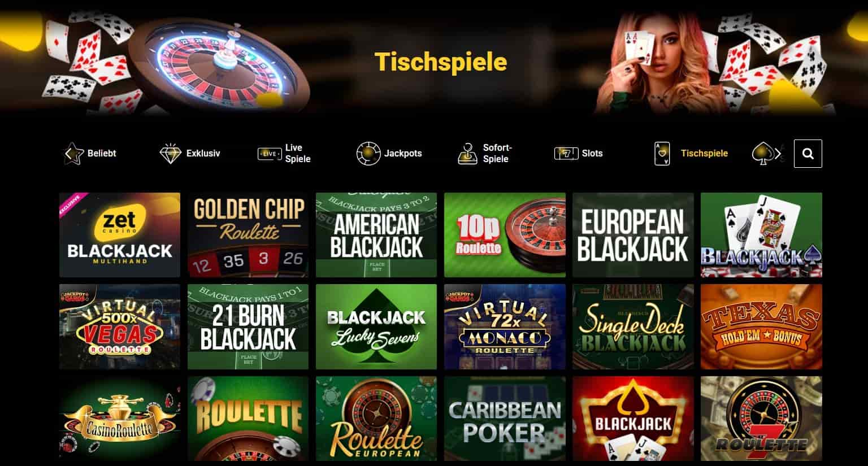The height and width of the screenshot is (466, 868).
Task: Click the star icon next to Beliebt
Action: coord(73,154)
